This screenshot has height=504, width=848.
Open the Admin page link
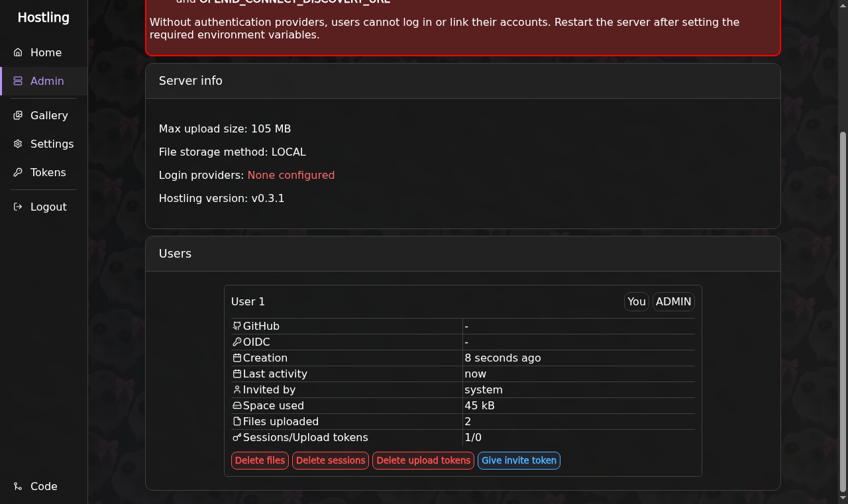44,81
